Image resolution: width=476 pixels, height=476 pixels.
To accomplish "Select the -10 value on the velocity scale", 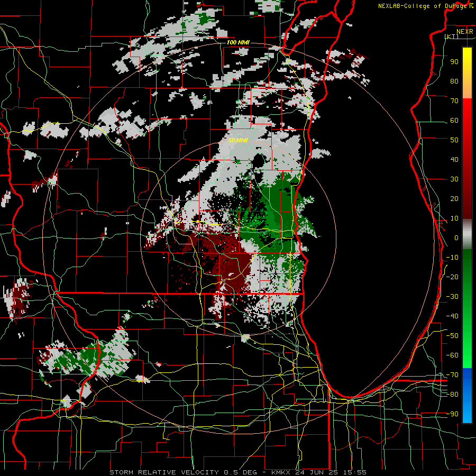I will tap(452, 258).
